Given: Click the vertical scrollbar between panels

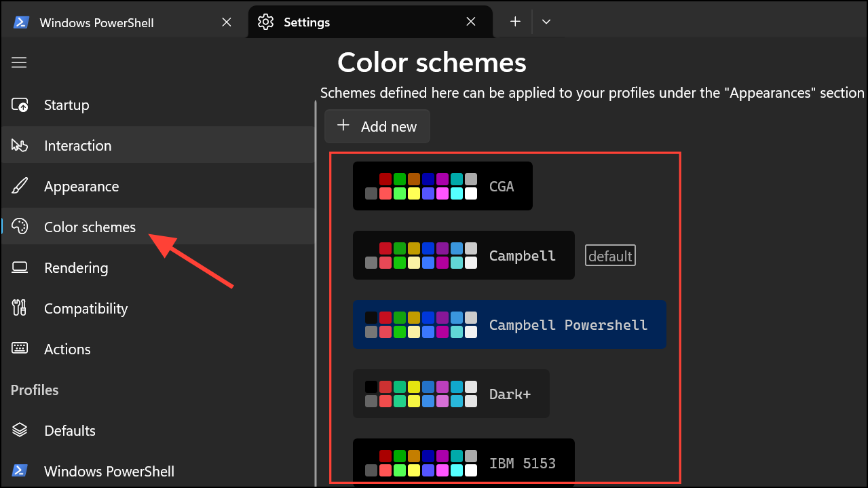Looking at the screenshot, I should point(315,292).
